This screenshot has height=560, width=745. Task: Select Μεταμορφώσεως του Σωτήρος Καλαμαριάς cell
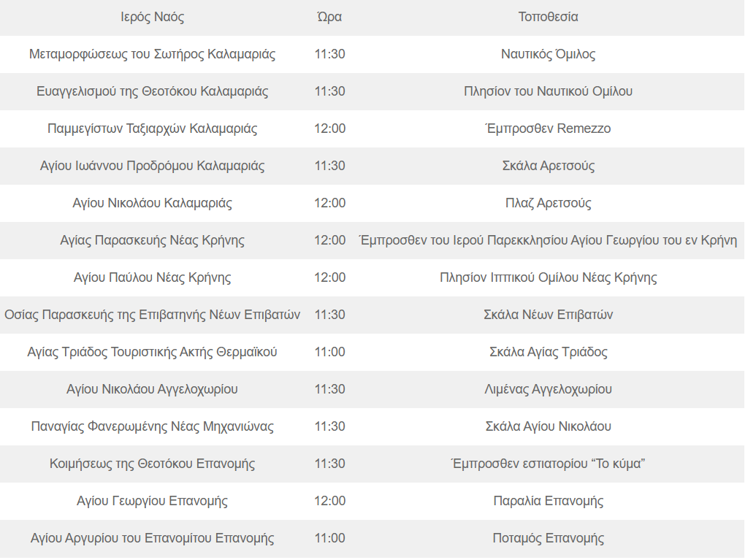click(152, 54)
